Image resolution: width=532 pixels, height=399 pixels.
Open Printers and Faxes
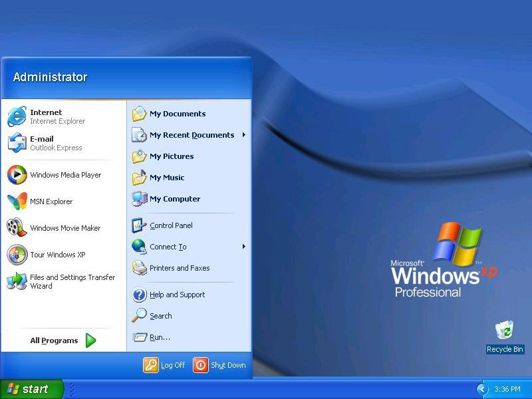point(180,268)
